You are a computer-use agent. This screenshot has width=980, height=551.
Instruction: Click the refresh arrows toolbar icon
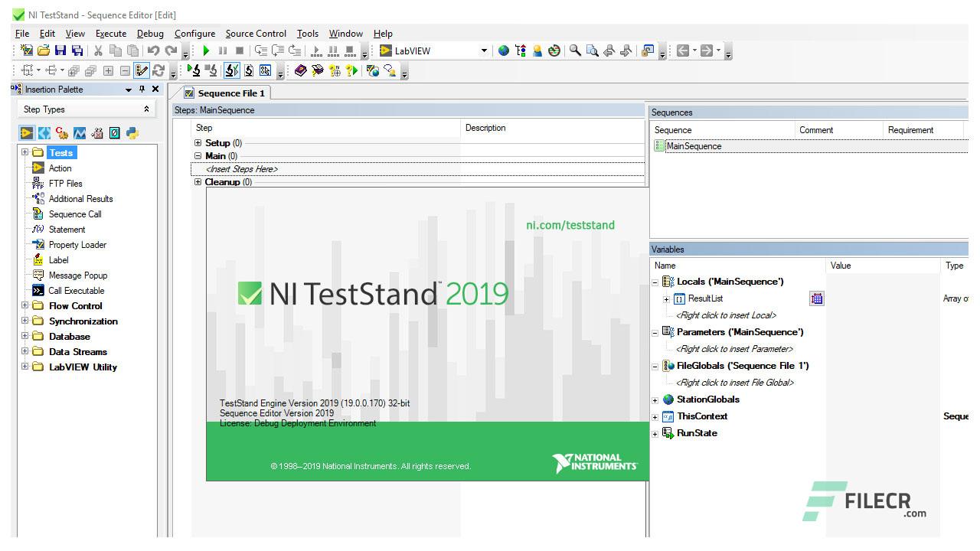(x=158, y=70)
